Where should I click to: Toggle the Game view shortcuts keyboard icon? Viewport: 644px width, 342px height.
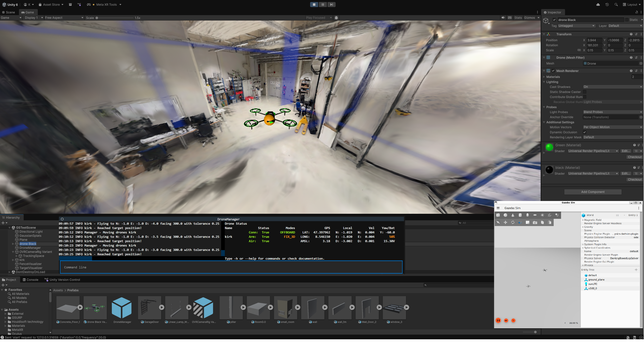pos(510,18)
